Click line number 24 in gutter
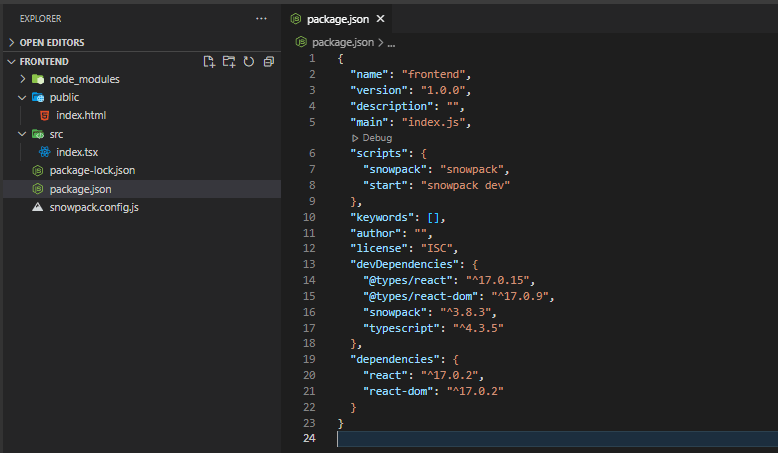The image size is (778, 453). (309, 438)
